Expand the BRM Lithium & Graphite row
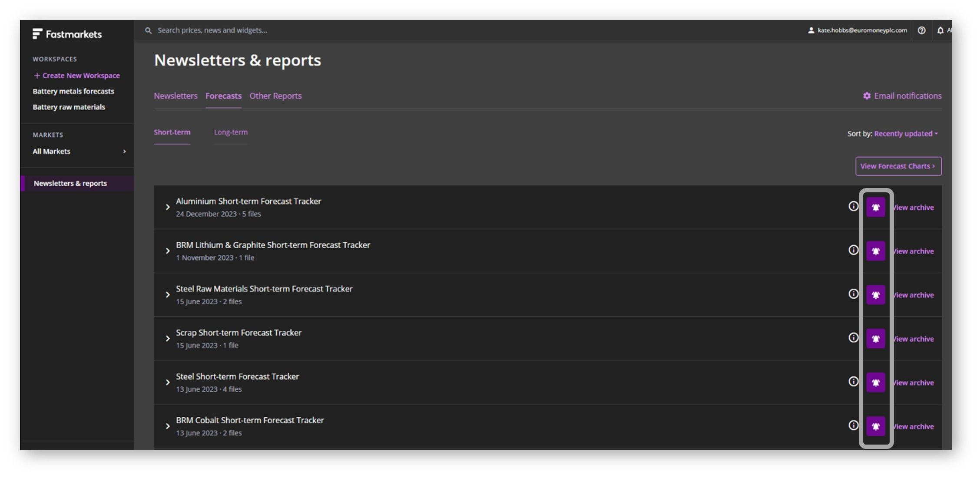This screenshot has width=980, height=478. [x=168, y=251]
